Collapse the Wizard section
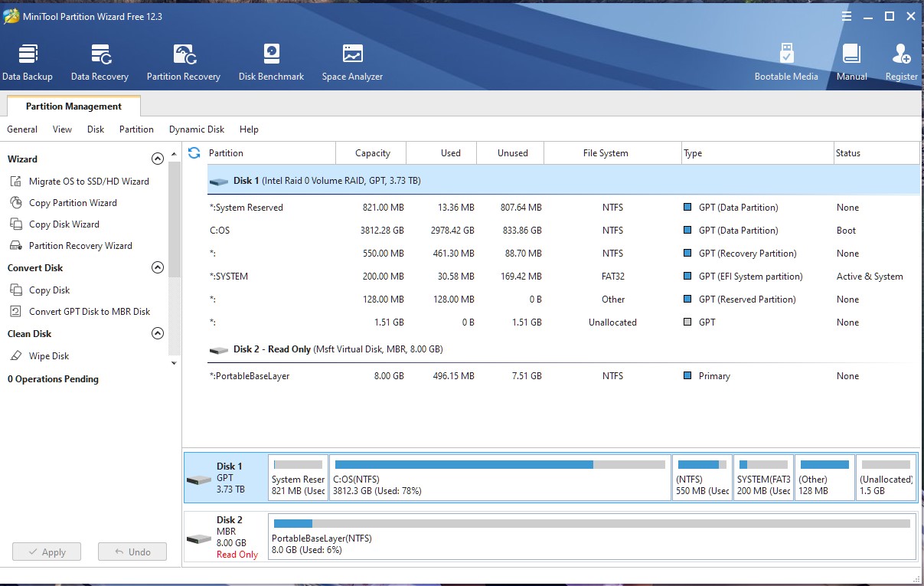 click(158, 159)
